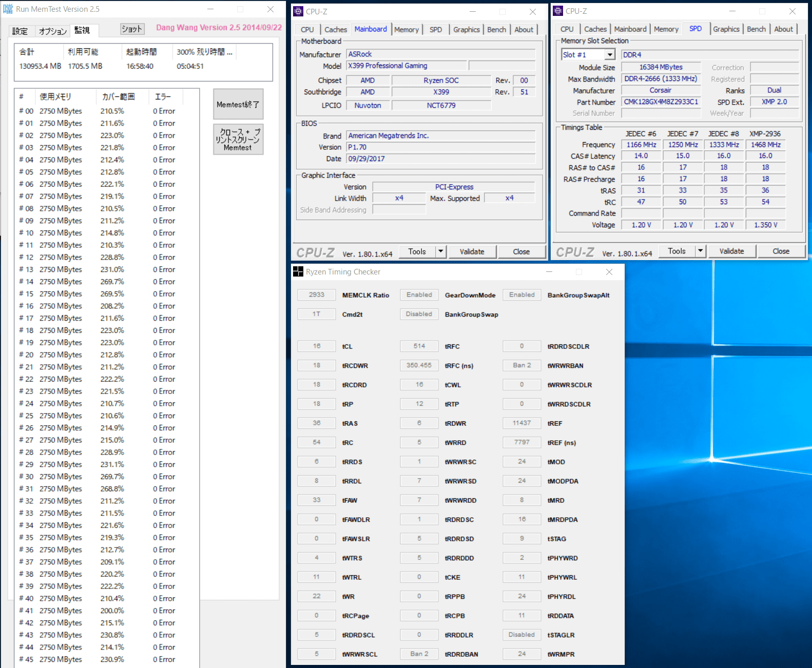The height and width of the screenshot is (668, 812).
Task: Click Validate in Mainboard CPU-Z window
Action: click(x=472, y=251)
